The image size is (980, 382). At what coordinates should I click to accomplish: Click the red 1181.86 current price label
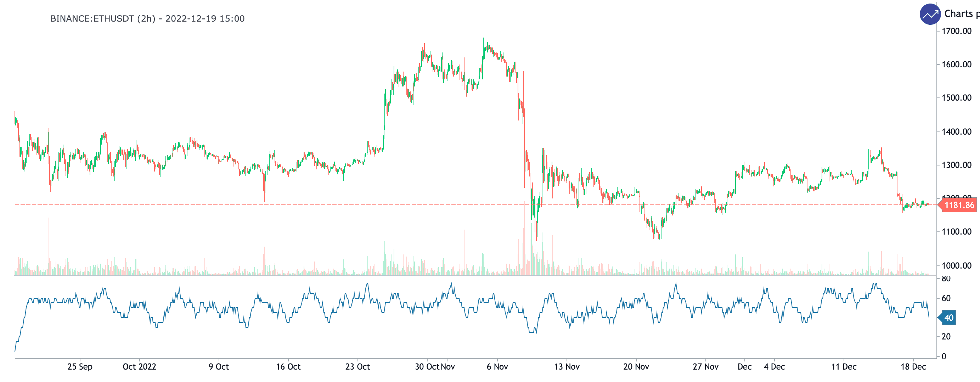pos(959,205)
